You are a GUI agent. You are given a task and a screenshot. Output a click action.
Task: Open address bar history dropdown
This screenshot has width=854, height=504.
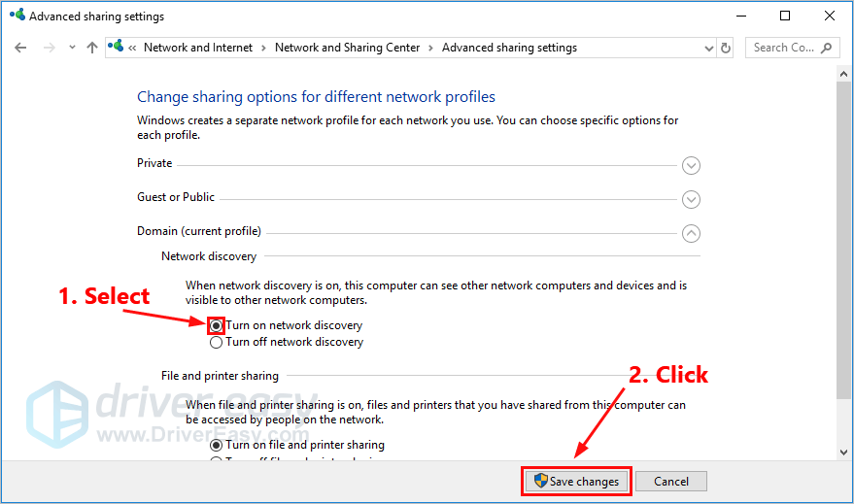(x=708, y=49)
